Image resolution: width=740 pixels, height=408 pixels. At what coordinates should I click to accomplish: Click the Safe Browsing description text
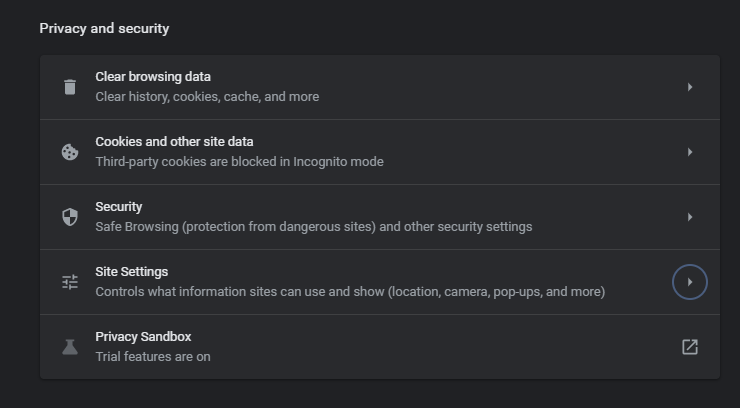(313, 227)
